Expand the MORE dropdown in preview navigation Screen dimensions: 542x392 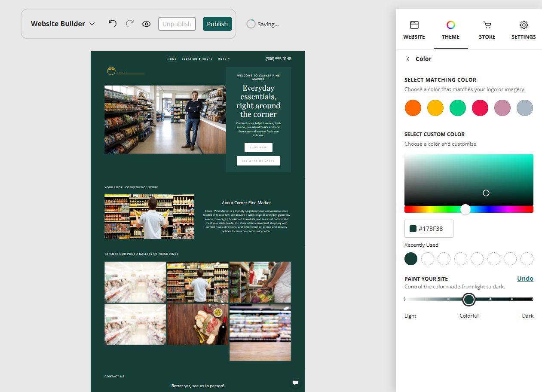point(224,59)
